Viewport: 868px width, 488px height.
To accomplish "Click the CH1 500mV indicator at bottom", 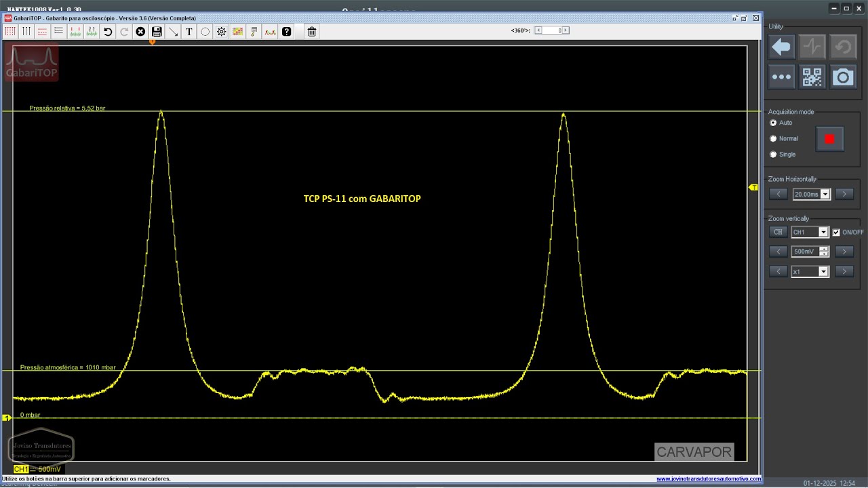I will tap(38, 469).
